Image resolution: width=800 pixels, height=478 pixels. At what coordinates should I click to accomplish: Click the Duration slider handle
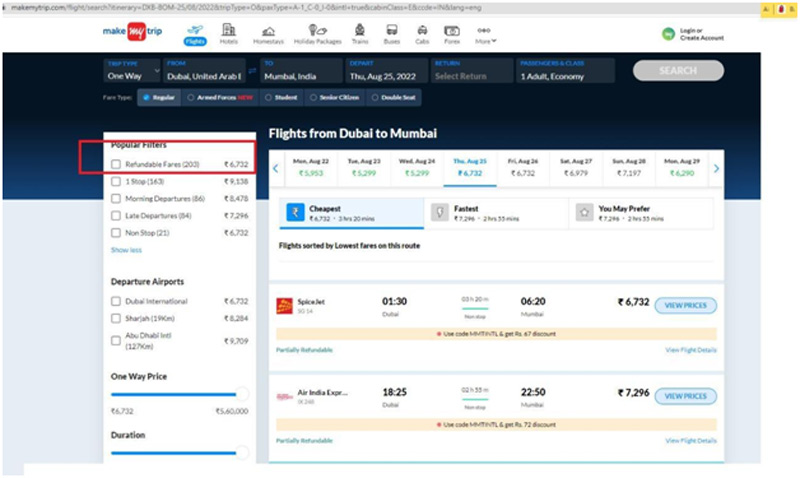pyautogui.click(x=242, y=452)
